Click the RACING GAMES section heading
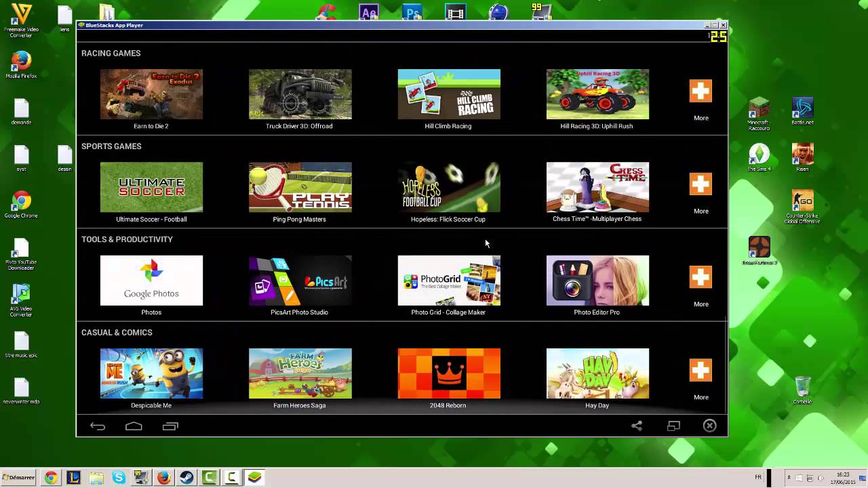Image resolution: width=868 pixels, height=488 pixels. [x=111, y=54]
